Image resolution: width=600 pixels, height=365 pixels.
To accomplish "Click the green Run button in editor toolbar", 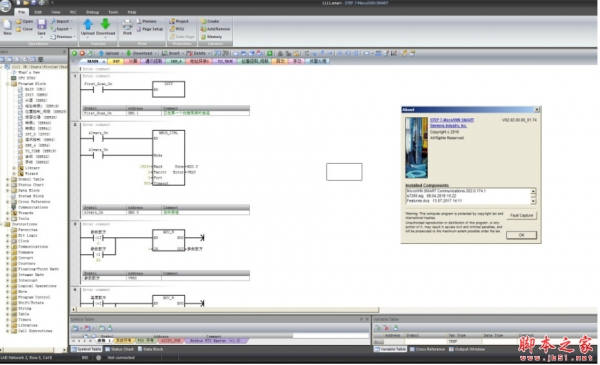I will [74, 53].
